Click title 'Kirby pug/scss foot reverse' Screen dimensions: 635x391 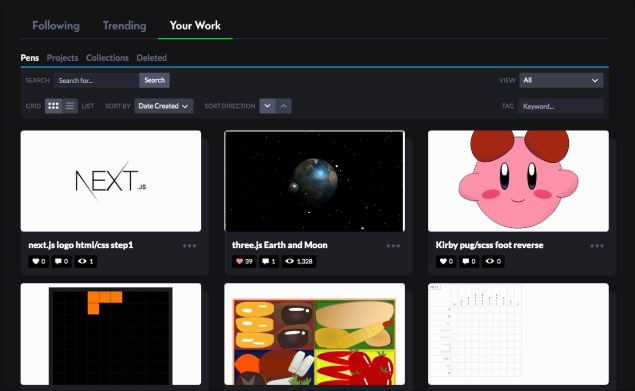490,245
